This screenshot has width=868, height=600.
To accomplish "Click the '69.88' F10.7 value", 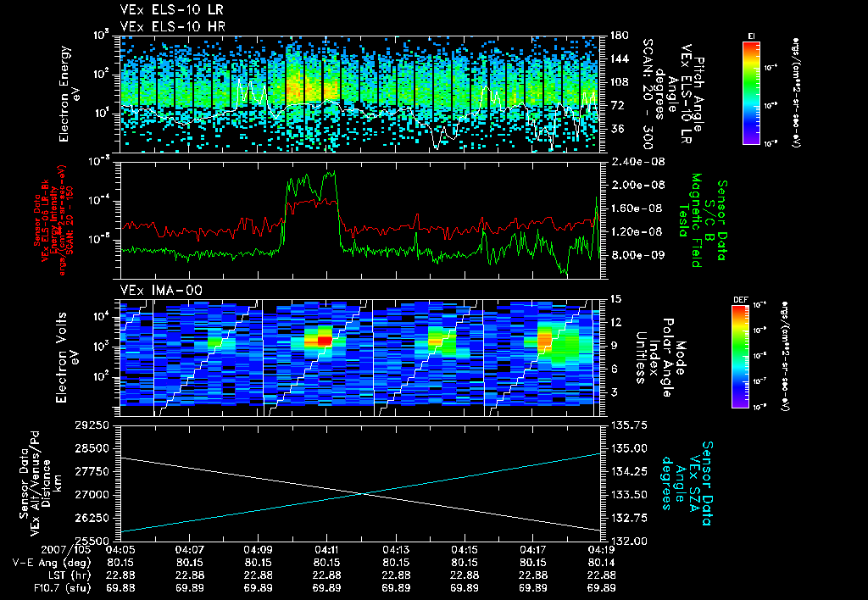I will [120, 588].
